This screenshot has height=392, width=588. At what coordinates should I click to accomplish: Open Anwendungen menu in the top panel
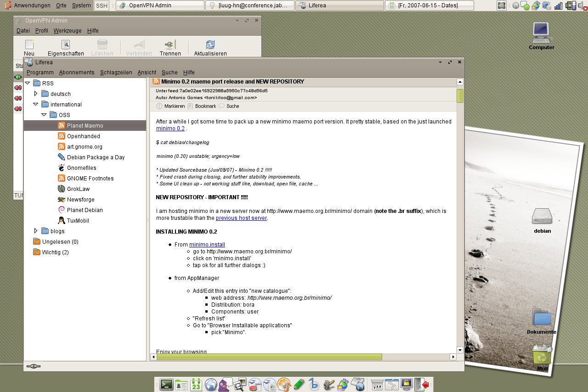(x=32, y=6)
